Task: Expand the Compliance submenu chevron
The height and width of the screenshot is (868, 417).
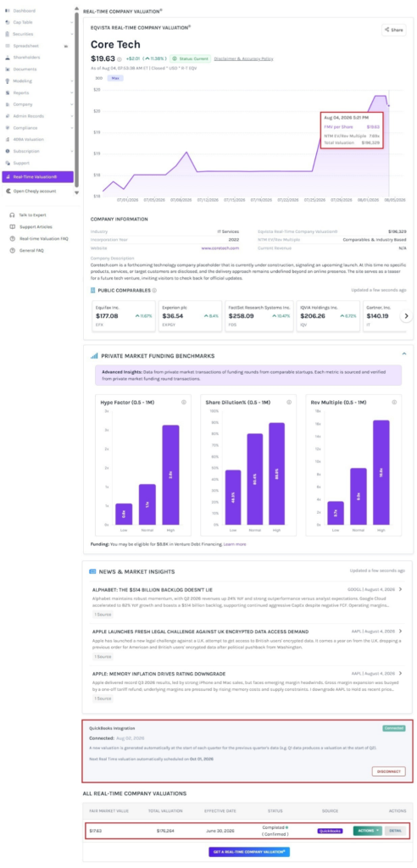Action: click(x=71, y=128)
